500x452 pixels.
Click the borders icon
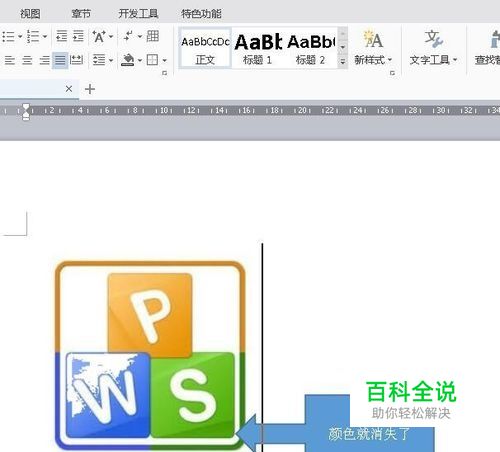point(153,60)
